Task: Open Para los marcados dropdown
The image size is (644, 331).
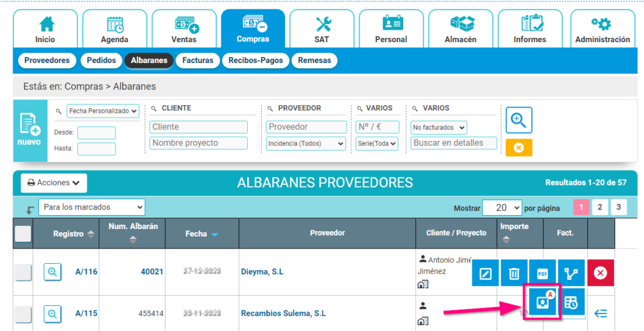Action: (x=92, y=207)
